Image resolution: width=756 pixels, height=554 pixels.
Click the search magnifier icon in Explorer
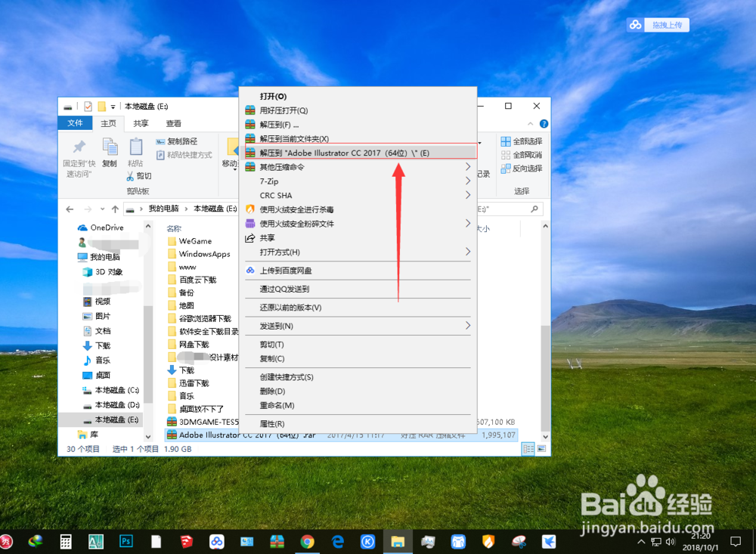pos(534,209)
